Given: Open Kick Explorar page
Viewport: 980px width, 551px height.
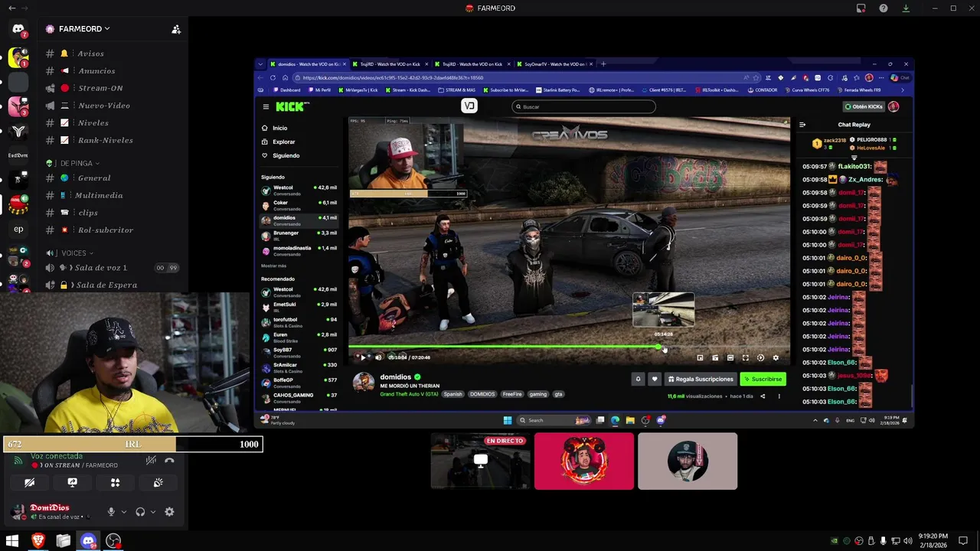Looking at the screenshot, I should point(278,142).
